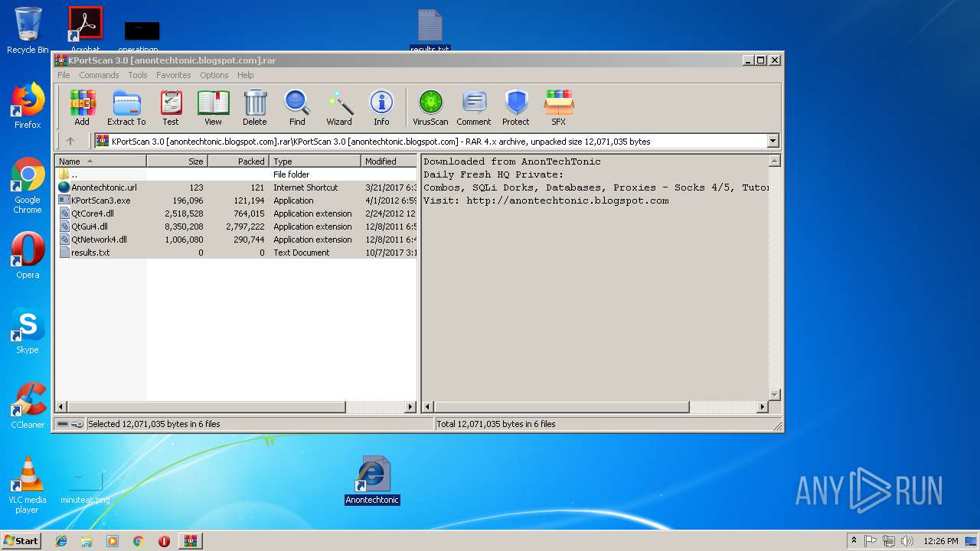The height and width of the screenshot is (551, 980).
Task: Click the Delete trash icon
Action: (255, 107)
